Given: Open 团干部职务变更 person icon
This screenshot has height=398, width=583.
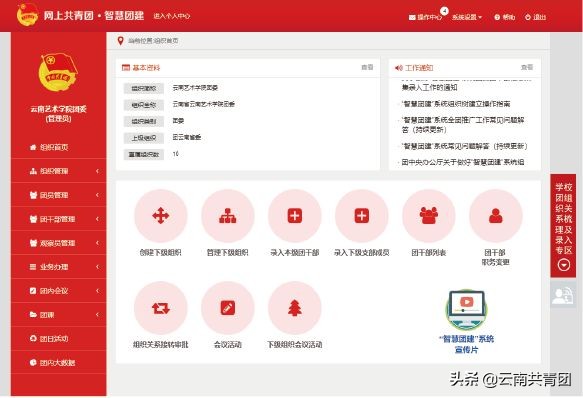Looking at the screenshot, I should click(496, 216).
